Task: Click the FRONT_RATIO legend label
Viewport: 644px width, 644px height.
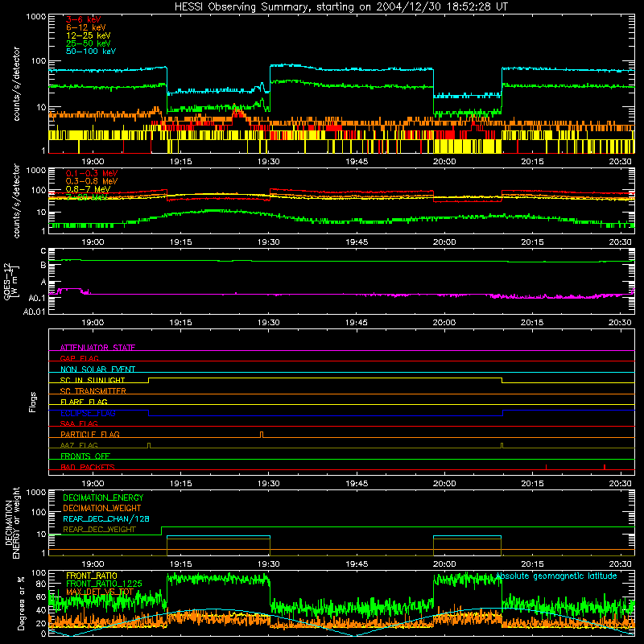Action: 92,576
